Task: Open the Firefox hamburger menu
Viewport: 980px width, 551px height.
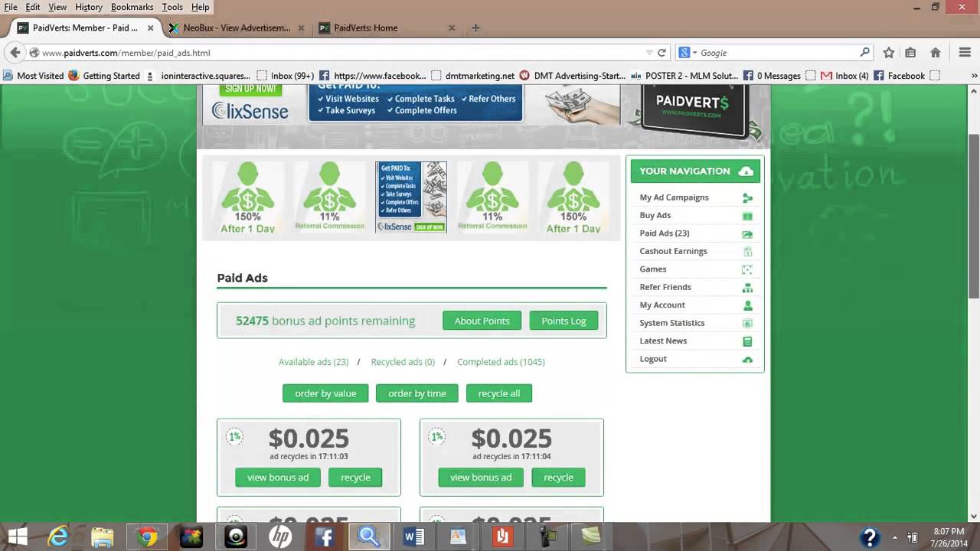Action: (x=965, y=53)
